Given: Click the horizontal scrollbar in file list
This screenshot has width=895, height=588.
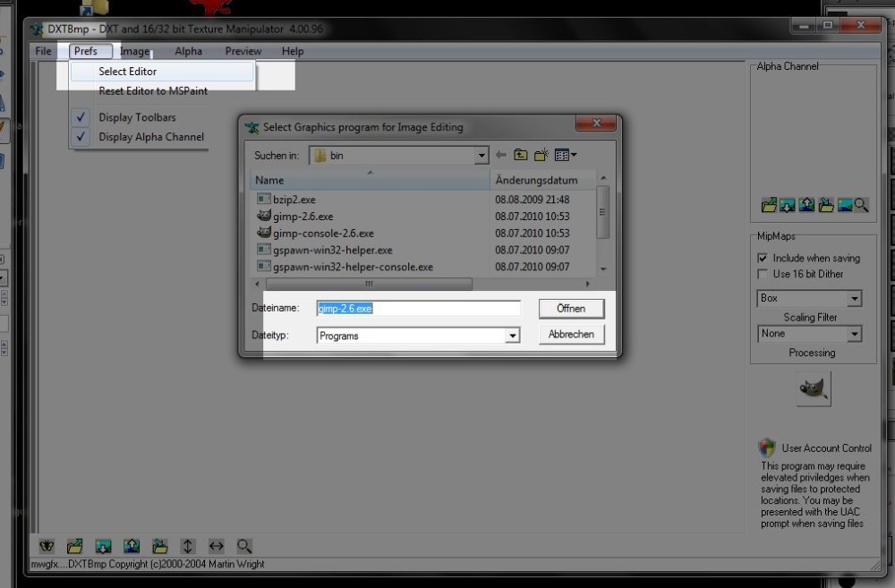Looking at the screenshot, I should tap(369, 284).
